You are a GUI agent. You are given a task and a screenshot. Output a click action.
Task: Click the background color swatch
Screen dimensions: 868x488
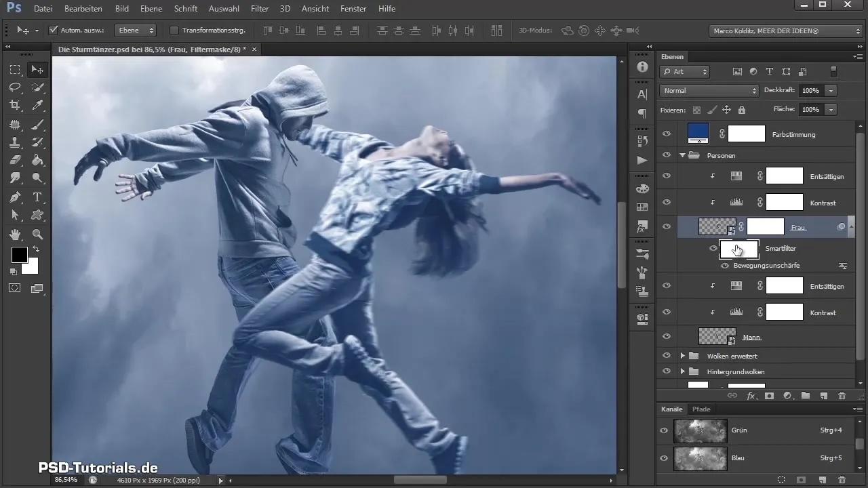(31, 267)
